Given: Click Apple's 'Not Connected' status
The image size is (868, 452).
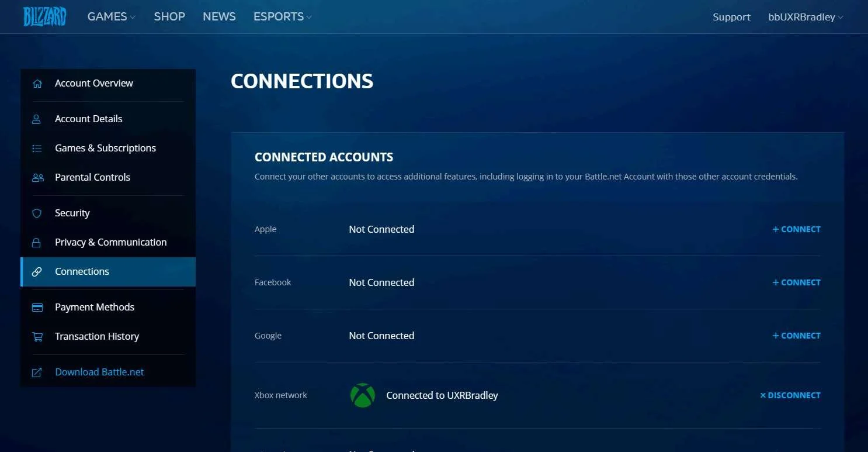Looking at the screenshot, I should tap(381, 229).
